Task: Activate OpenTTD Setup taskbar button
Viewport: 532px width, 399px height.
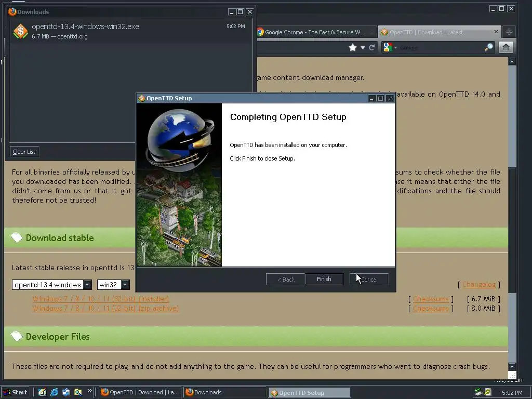Action: pos(310,393)
